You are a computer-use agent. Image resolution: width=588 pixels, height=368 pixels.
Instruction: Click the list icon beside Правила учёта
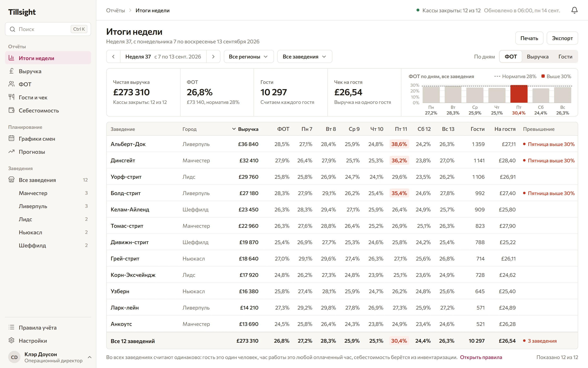pos(11,327)
